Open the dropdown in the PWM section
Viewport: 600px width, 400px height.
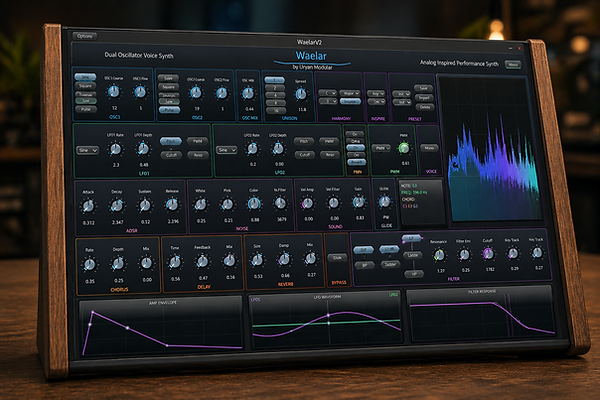click(381, 148)
